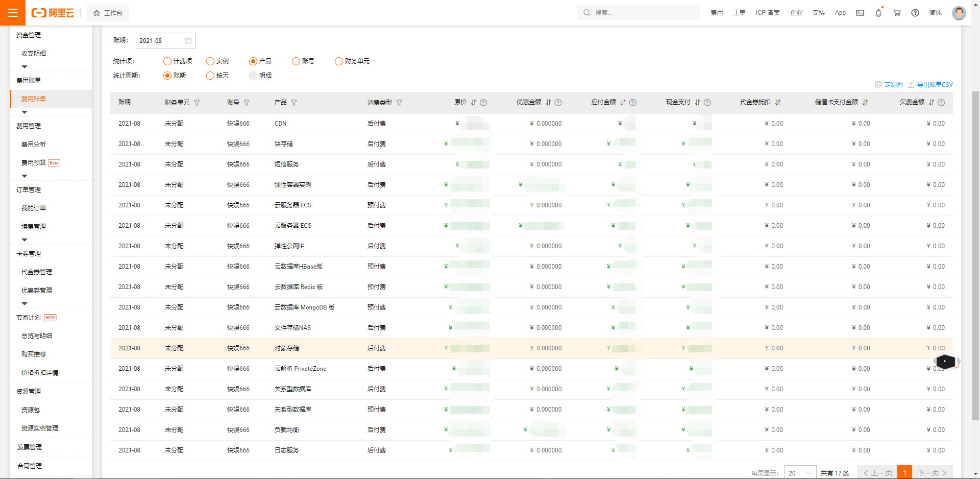This screenshot has height=479, width=980.
Task: Show help tooltip for 欠费金额
Action: (941, 103)
